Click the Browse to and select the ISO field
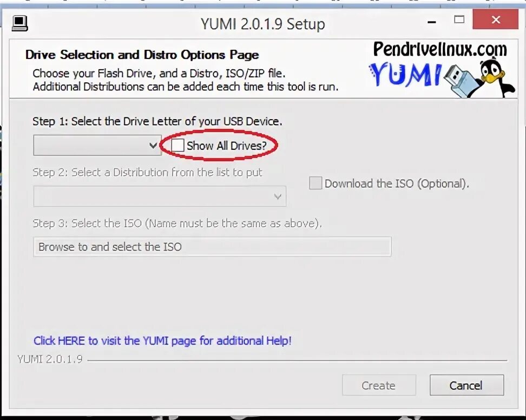Screen dimensions: 526x420 tap(212, 247)
